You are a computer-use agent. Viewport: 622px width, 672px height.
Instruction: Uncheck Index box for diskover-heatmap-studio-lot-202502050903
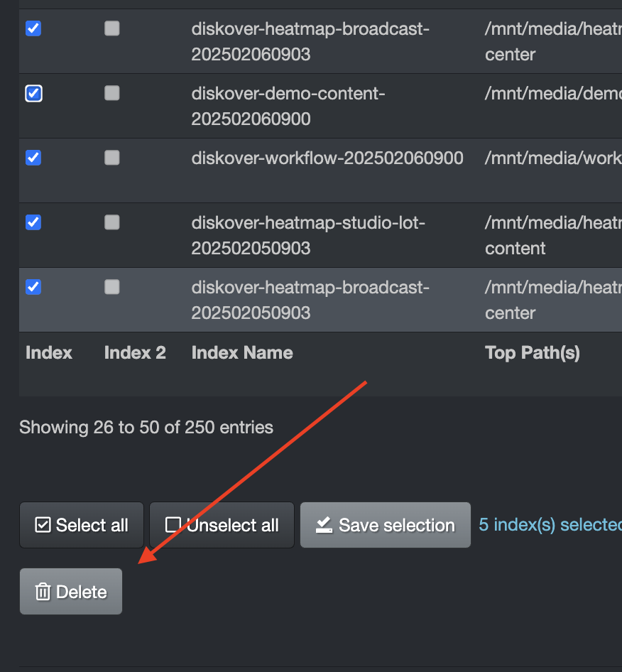click(x=33, y=222)
